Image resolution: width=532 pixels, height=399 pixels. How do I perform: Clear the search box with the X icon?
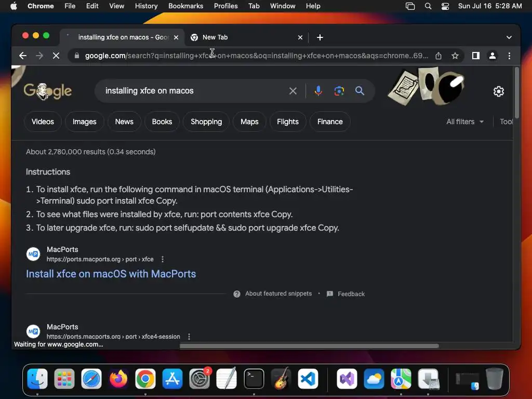[293, 90]
